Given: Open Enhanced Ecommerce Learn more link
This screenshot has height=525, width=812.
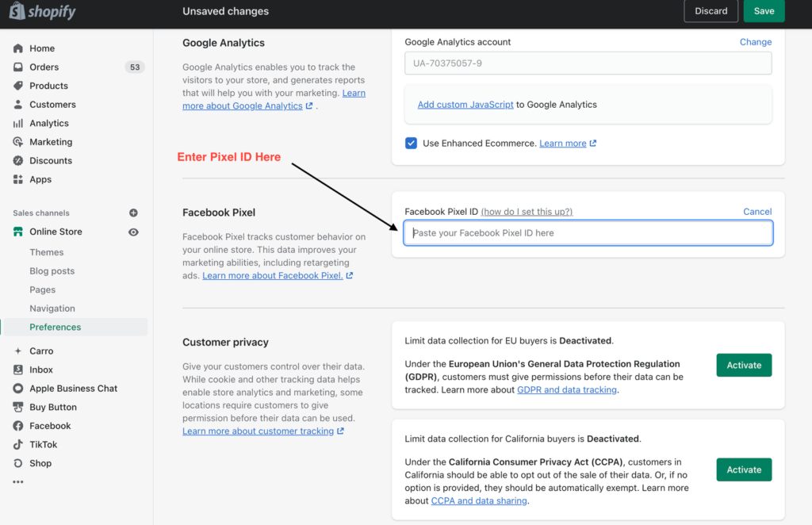Looking at the screenshot, I should click(562, 144).
